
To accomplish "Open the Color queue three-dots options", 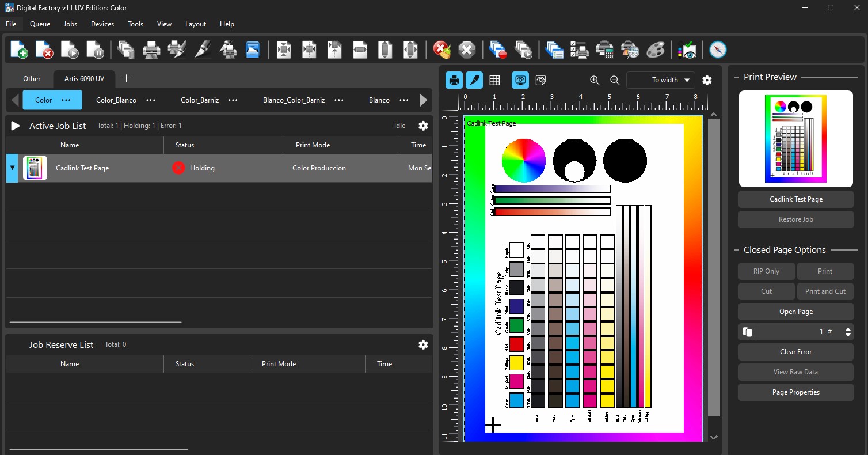I will [x=66, y=100].
